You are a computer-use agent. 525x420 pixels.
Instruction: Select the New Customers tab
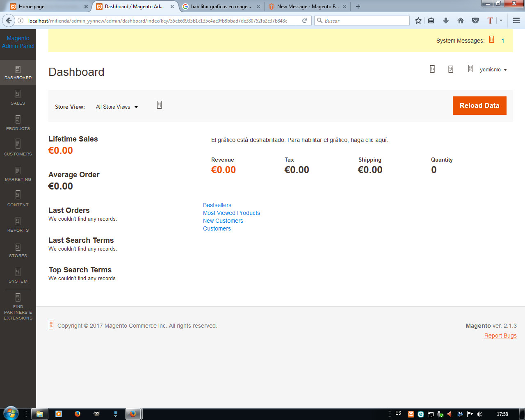(x=223, y=221)
